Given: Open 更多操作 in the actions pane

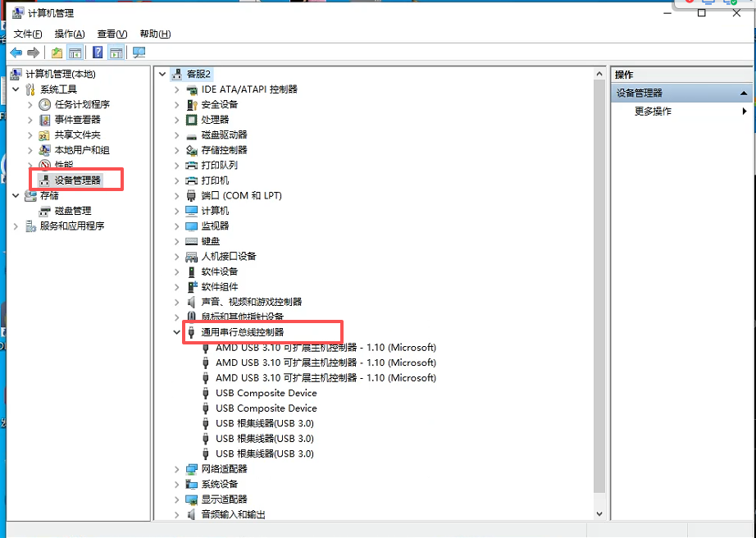Looking at the screenshot, I should [x=653, y=112].
